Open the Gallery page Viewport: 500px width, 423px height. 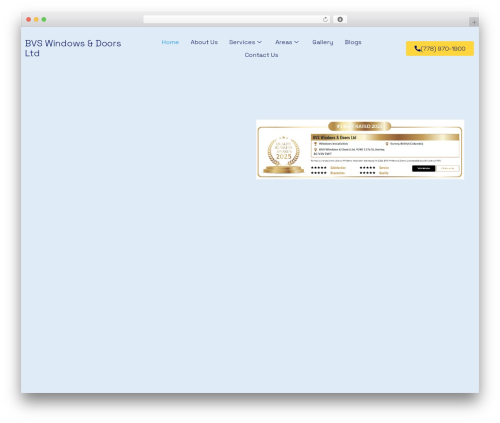point(323,42)
